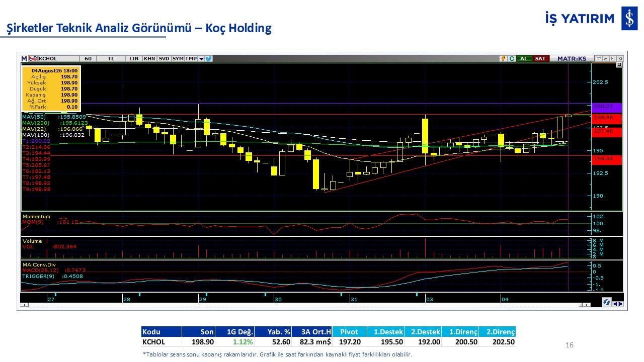Click the Kodu column header
The image size is (644, 362).
click(161, 332)
